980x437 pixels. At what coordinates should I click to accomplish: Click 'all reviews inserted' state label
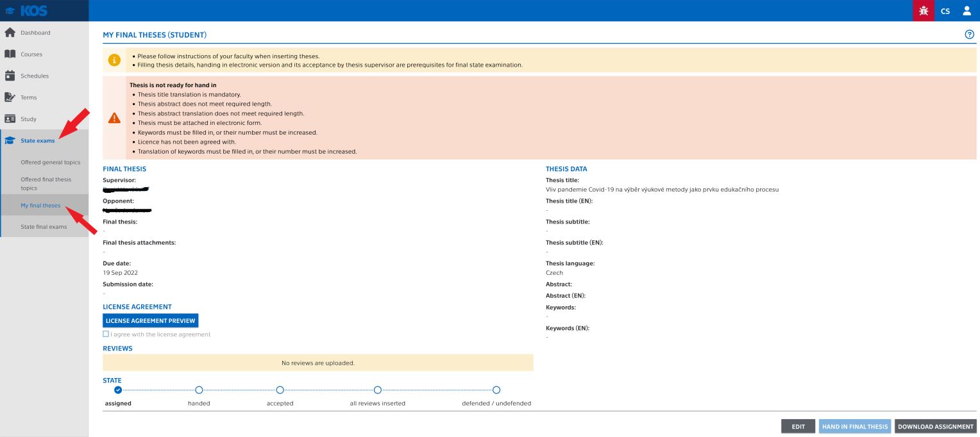pyautogui.click(x=378, y=403)
